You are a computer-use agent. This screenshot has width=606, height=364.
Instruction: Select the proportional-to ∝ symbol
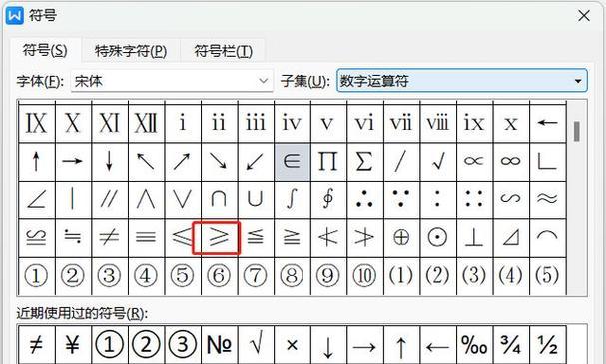pos(474,161)
